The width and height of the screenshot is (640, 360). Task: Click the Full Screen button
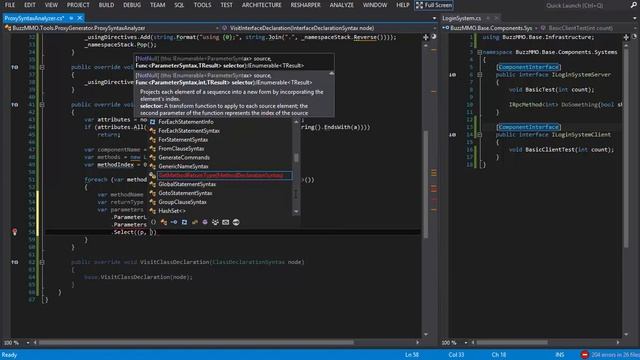click(434, 5)
